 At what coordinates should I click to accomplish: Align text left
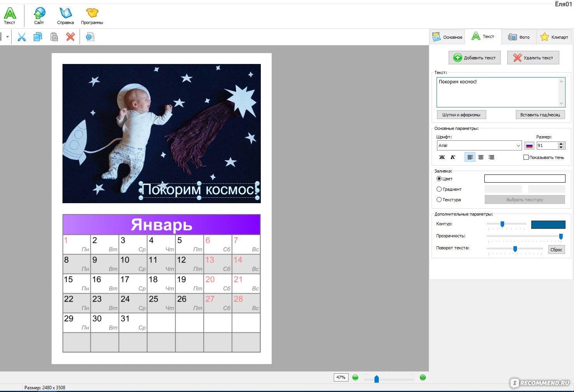click(470, 157)
